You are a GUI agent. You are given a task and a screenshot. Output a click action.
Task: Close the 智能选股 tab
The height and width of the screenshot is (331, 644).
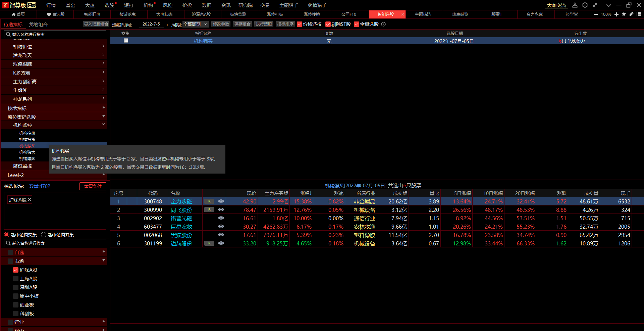[x=403, y=14]
